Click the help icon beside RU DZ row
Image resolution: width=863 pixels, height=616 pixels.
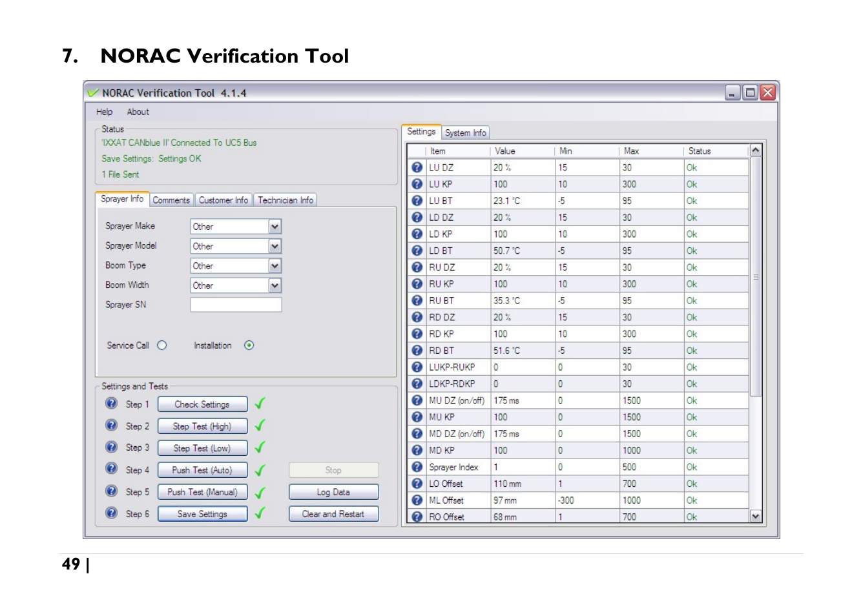[x=417, y=267]
